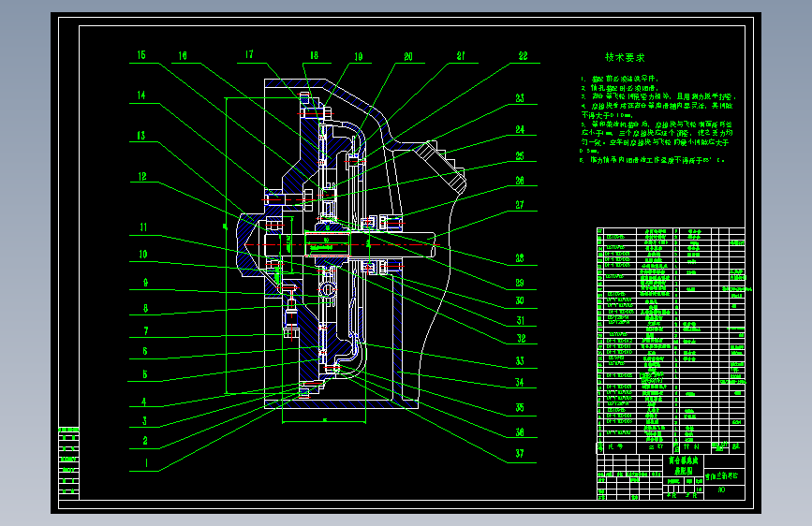Select part callout number 7
812x526 pixels.
[x=146, y=330]
